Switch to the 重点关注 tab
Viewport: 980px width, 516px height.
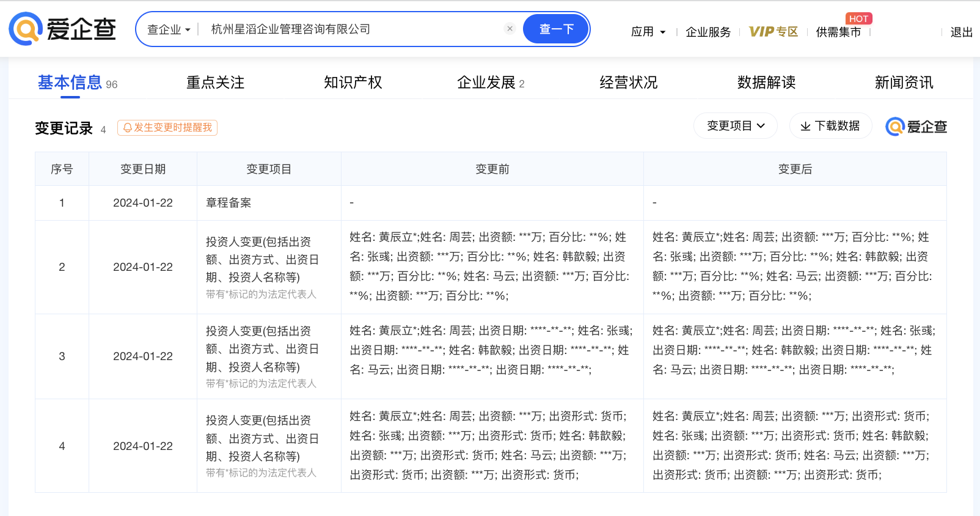215,83
